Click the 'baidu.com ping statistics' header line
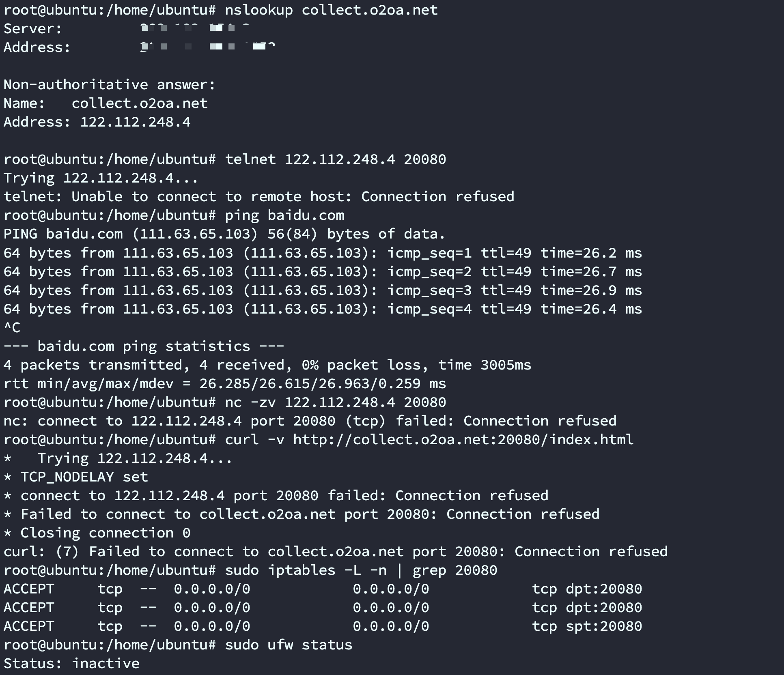Viewport: 784px width, 675px height. click(144, 346)
